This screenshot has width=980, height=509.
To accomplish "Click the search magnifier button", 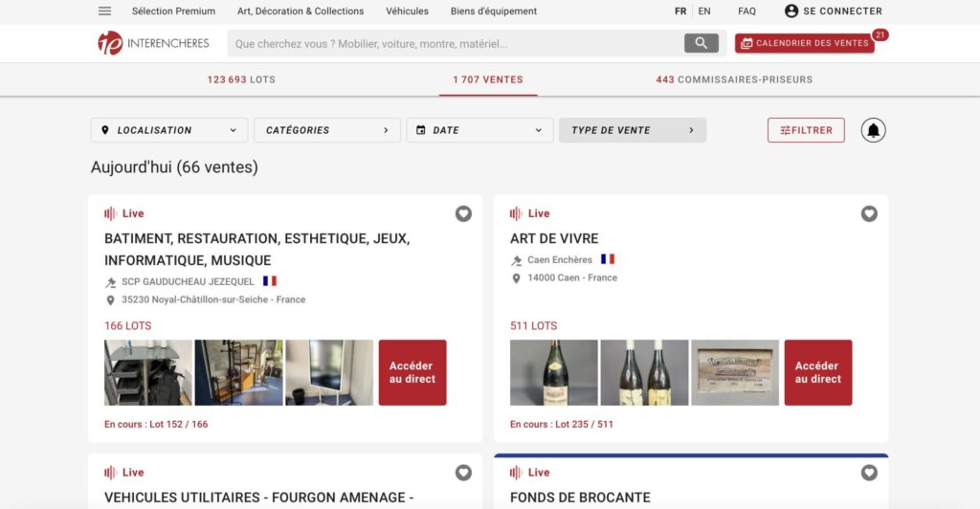I will pos(701,43).
